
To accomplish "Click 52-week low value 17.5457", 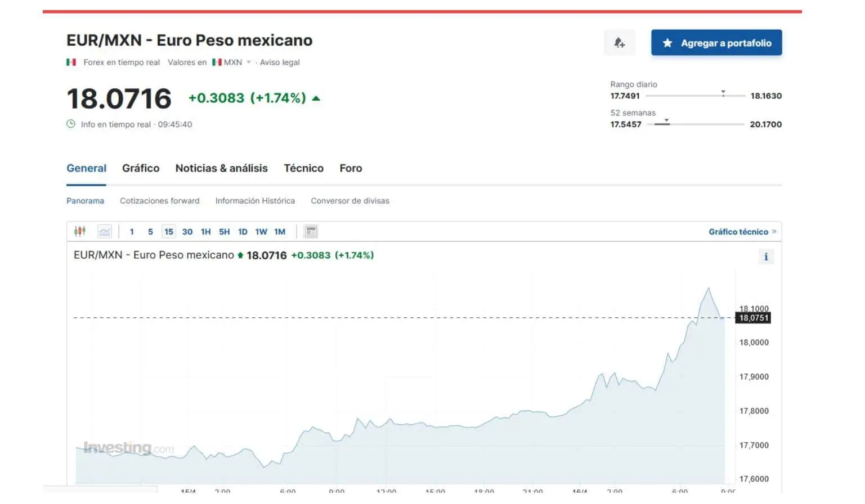I will 626,124.
